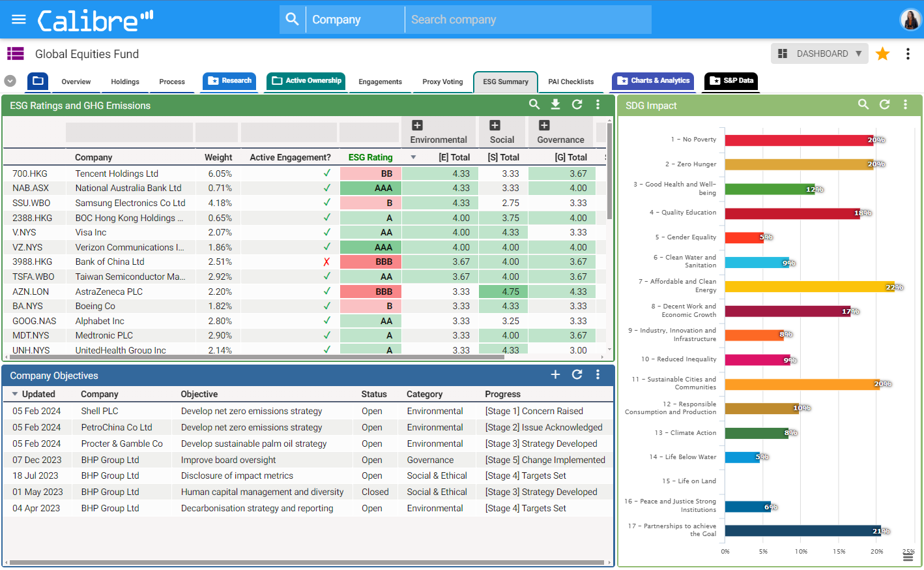This screenshot has height=570, width=924.
Task: Click the Affordable and Clean Energy bar
Action: (x=810, y=286)
